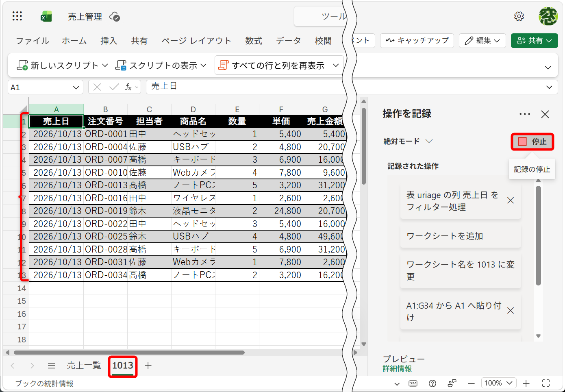Click the green 共有 button

tap(534, 41)
